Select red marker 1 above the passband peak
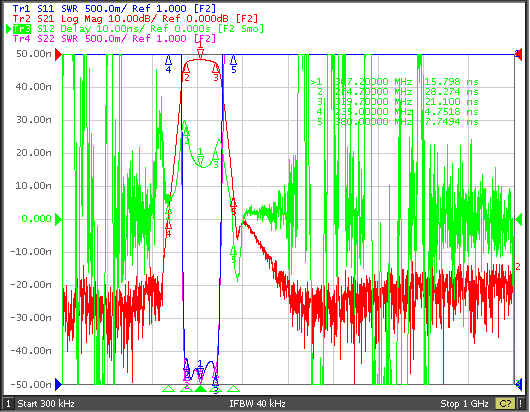Image resolution: width=530 pixels, height=412 pixels. (x=200, y=50)
